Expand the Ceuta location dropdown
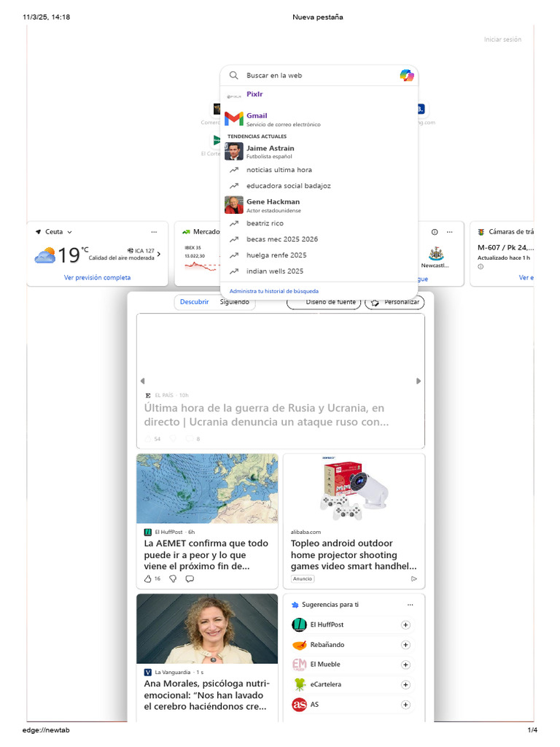560x747 pixels. click(69, 232)
